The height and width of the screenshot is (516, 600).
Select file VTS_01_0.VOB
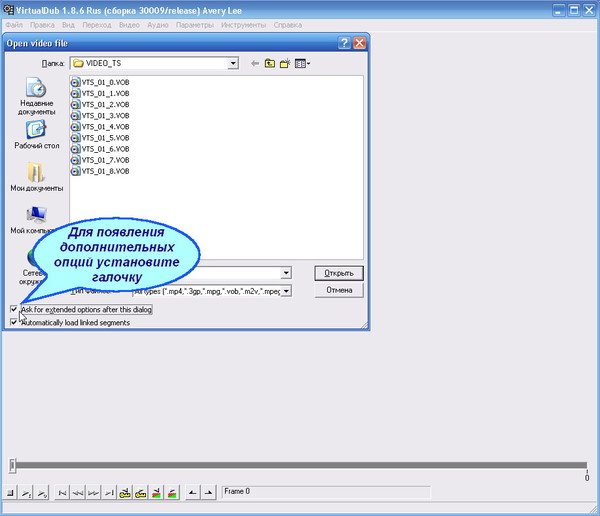click(100, 82)
